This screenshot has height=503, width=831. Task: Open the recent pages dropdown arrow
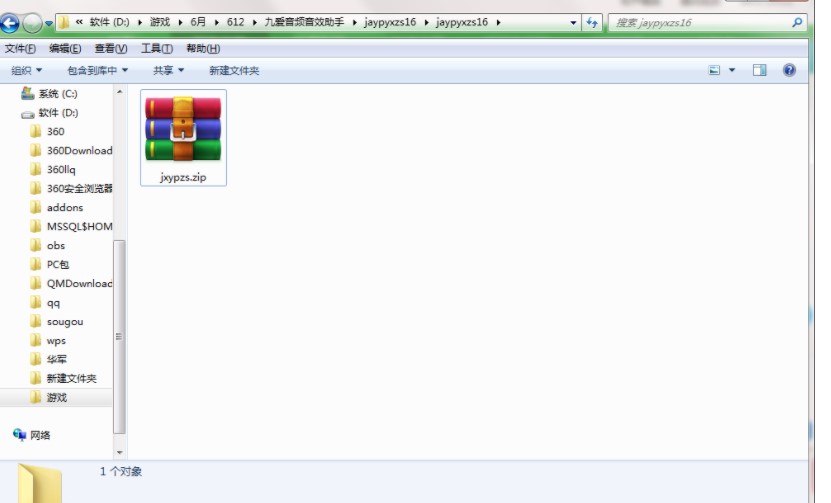pyautogui.click(x=49, y=23)
